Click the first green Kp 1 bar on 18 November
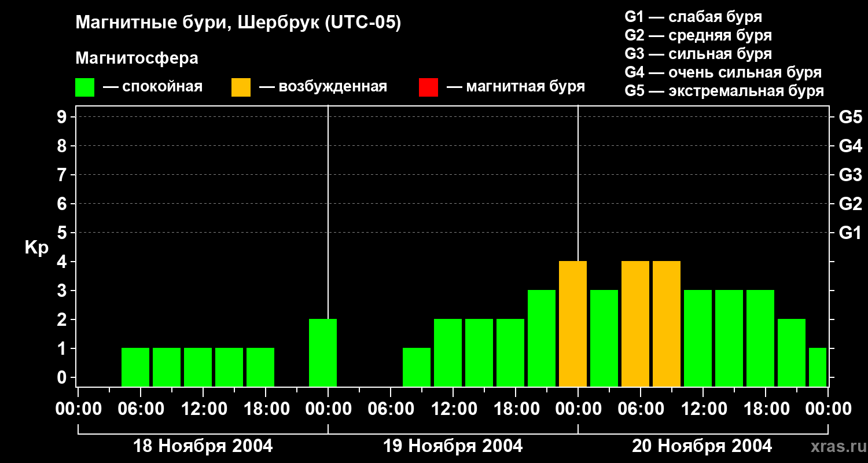The height and width of the screenshot is (463, 868). click(135, 367)
